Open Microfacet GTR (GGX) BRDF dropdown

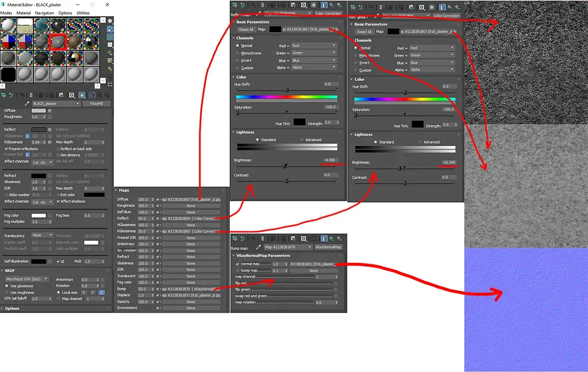(x=27, y=279)
